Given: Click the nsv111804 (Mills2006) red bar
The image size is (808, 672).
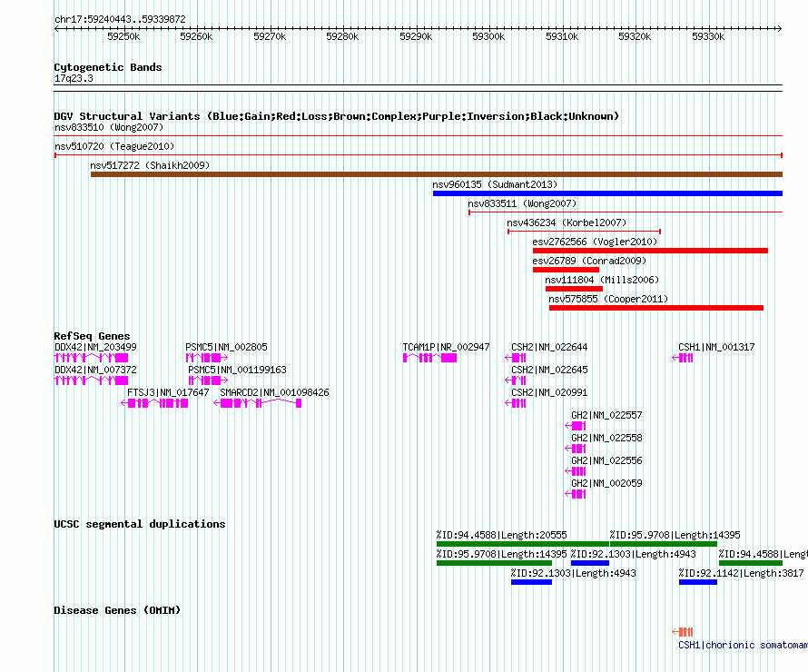Looking at the screenshot, I should [574, 289].
